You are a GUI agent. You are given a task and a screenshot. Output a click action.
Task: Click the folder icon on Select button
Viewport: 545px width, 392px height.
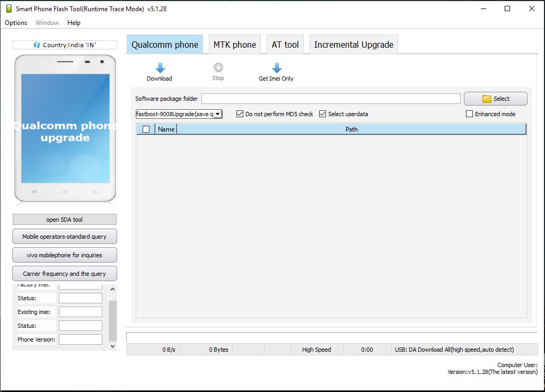487,99
